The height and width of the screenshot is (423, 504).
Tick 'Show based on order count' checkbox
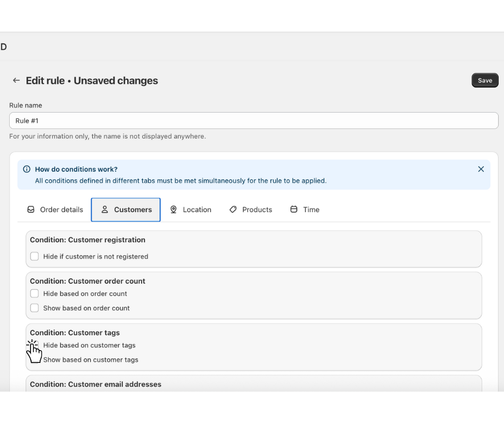(34, 308)
